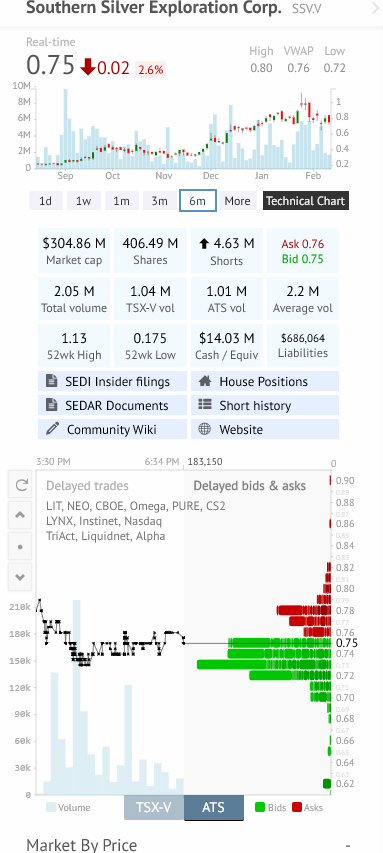Click the 0.78 red ask bar
This screenshot has width=383, height=853.
point(304,610)
